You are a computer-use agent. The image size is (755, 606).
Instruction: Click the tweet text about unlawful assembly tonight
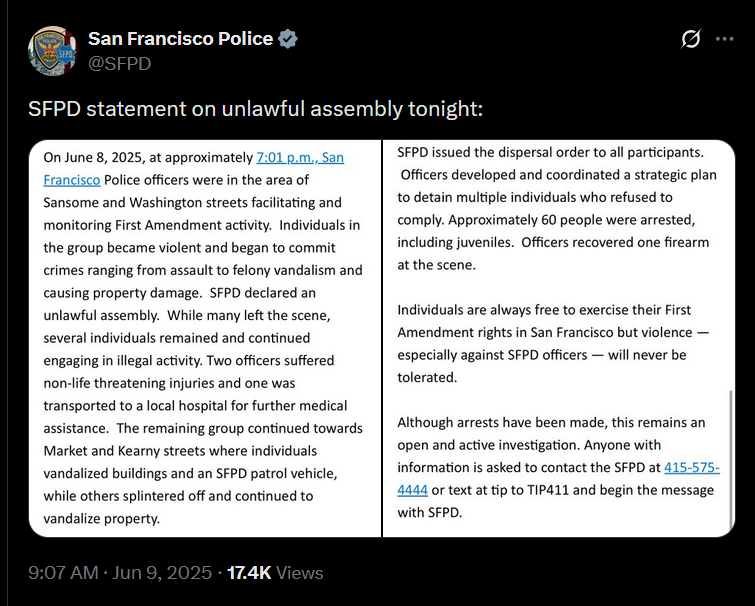click(x=256, y=107)
